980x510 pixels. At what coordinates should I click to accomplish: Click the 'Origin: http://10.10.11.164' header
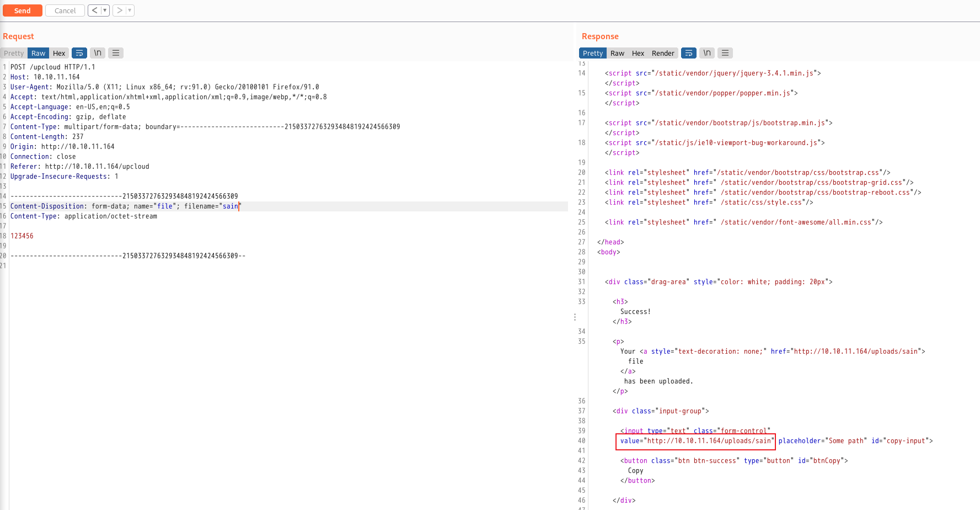[x=62, y=147]
